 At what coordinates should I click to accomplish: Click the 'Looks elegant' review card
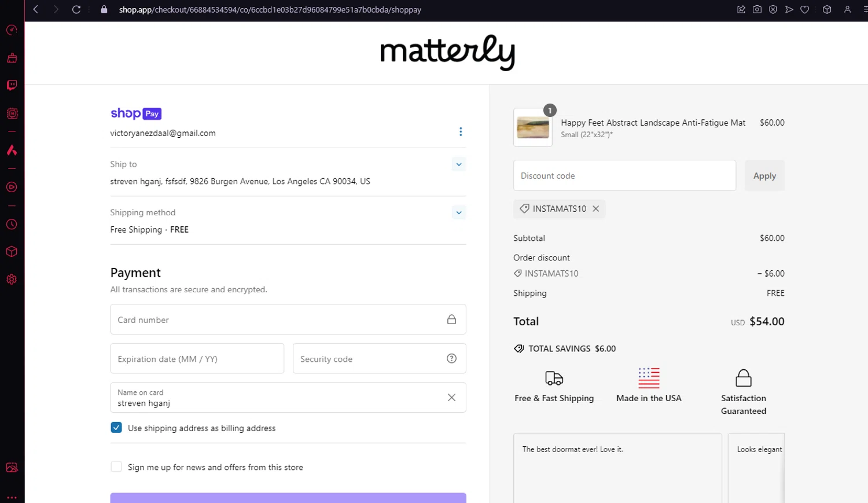click(756, 468)
